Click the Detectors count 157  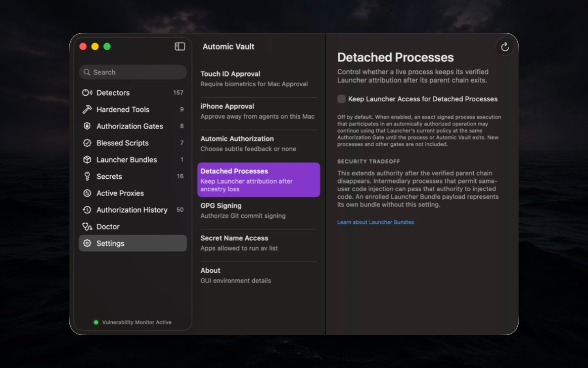tap(178, 93)
